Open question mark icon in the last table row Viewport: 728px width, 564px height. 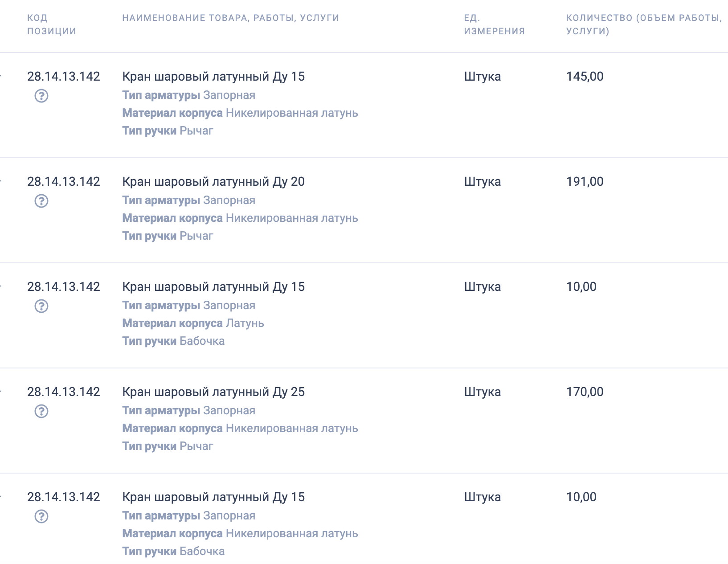(41, 516)
